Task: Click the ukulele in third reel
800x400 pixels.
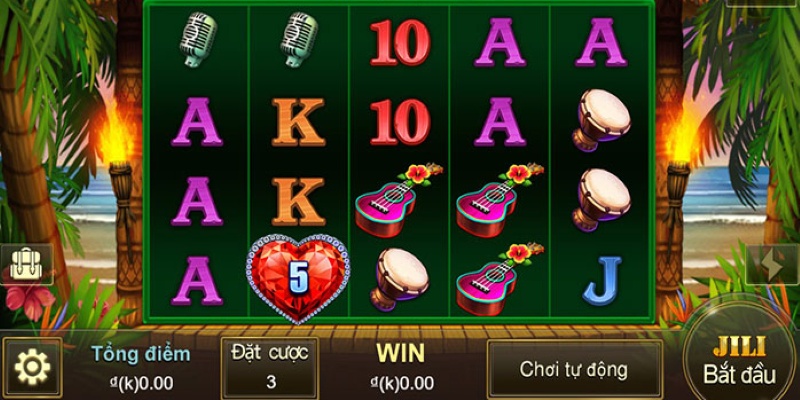Action: click(398, 201)
